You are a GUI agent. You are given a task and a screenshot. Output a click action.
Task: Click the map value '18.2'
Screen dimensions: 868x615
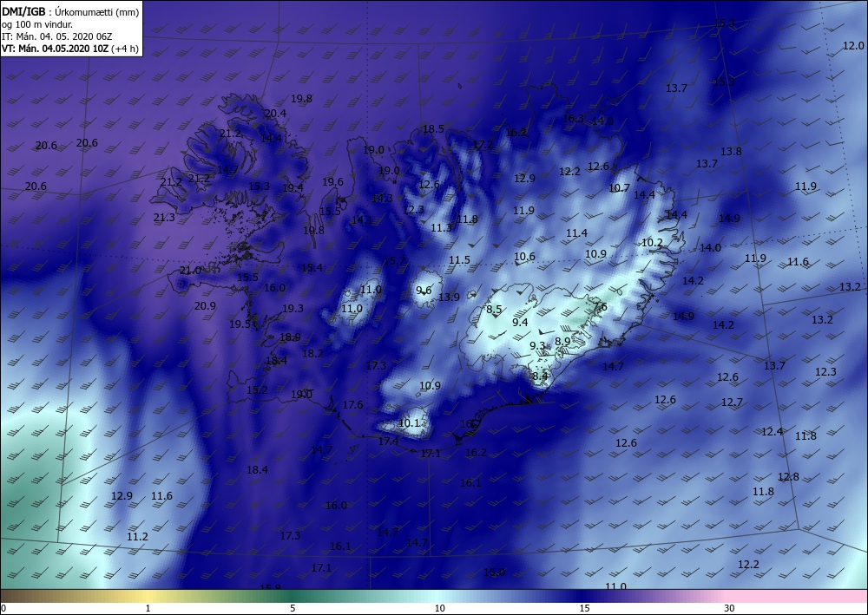click(x=312, y=353)
